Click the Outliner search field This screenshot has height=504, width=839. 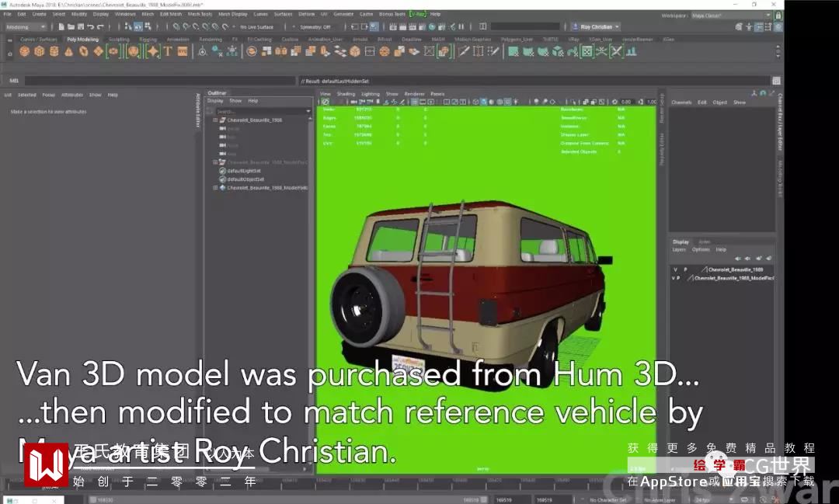click(x=260, y=111)
